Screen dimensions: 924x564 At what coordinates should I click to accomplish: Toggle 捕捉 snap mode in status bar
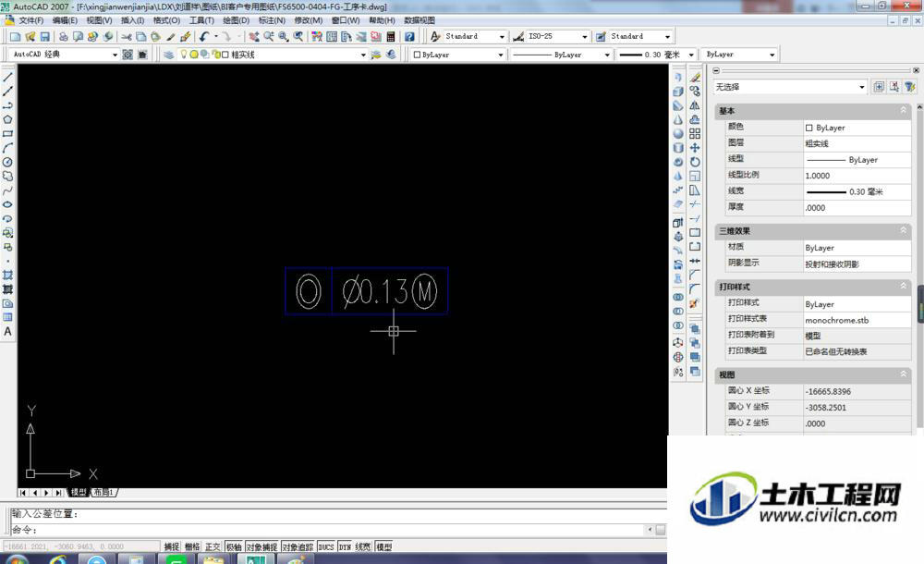click(172, 546)
